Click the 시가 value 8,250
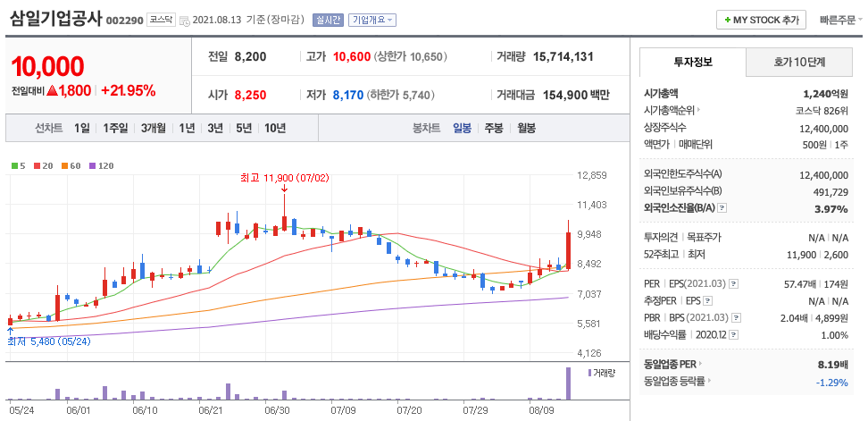The width and height of the screenshot is (868, 421). tap(250, 96)
